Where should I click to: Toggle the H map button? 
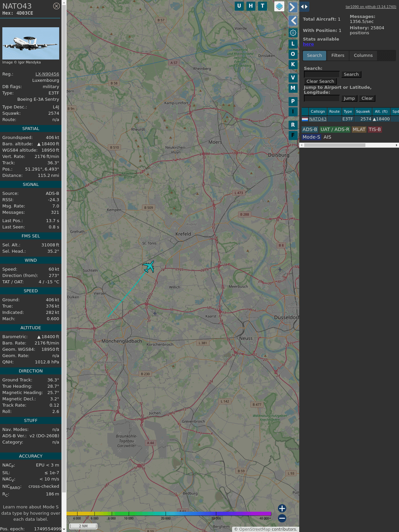click(251, 6)
